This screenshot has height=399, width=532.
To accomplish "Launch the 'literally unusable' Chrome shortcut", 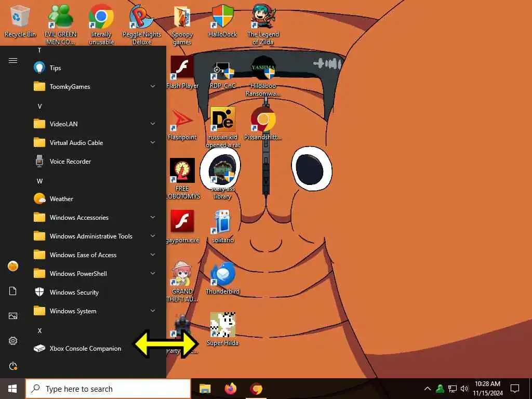I will [101, 24].
